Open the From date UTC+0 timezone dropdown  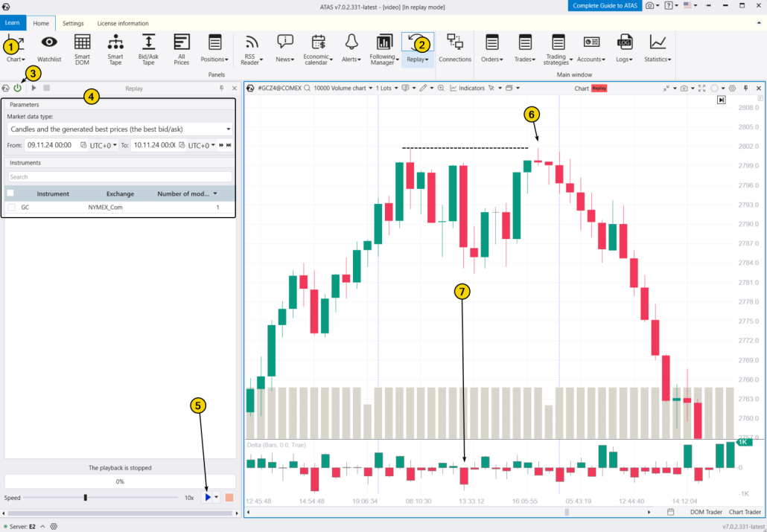(104, 145)
